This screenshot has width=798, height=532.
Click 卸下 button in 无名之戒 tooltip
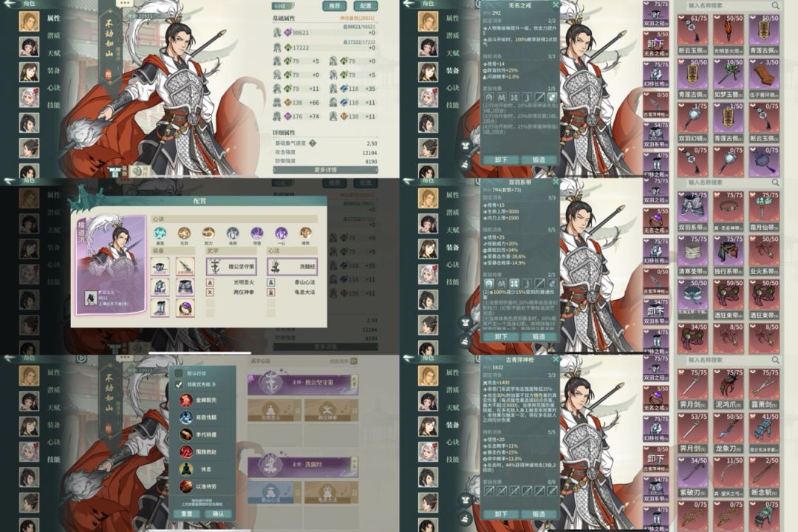[501, 160]
